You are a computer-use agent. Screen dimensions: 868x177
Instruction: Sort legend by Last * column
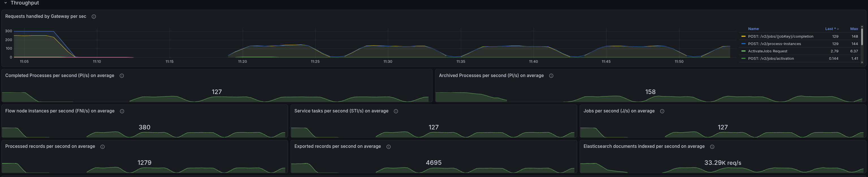click(831, 29)
